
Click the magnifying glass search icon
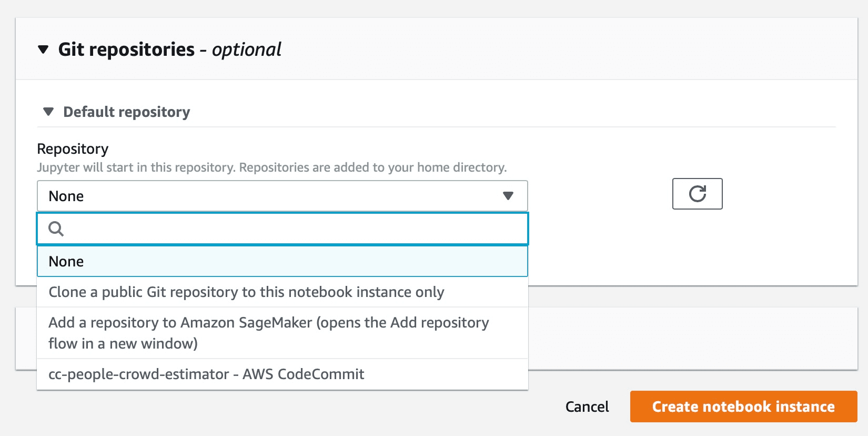(56, 229)
